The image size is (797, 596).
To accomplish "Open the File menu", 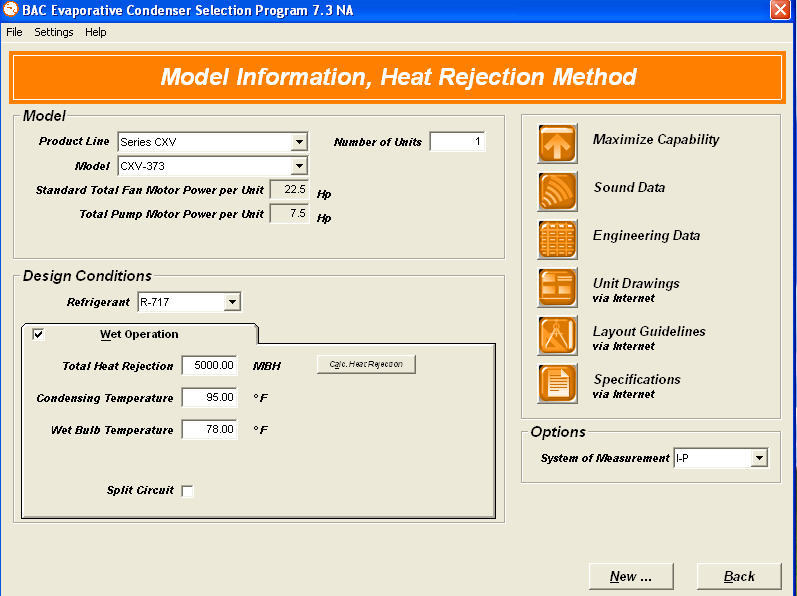I will pos(14,32).
